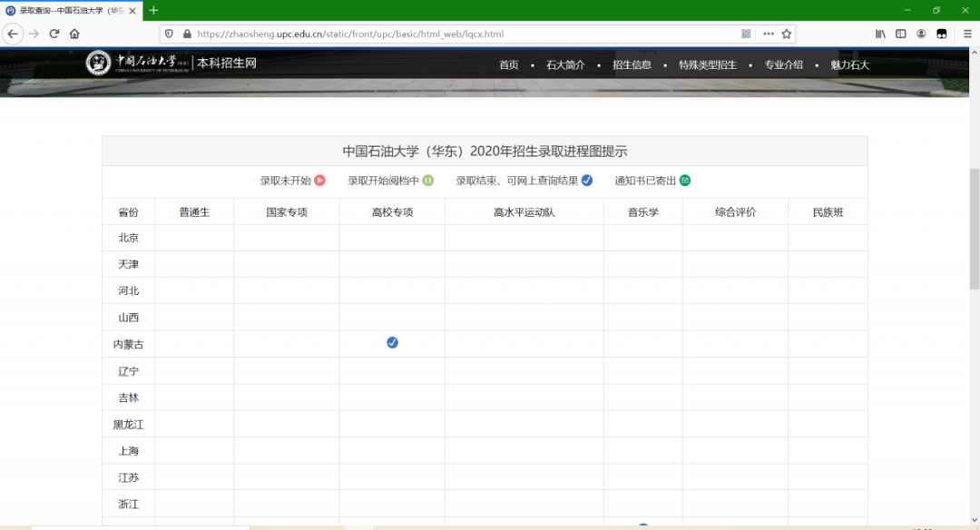Open the page actions three-dot menu

768,34
